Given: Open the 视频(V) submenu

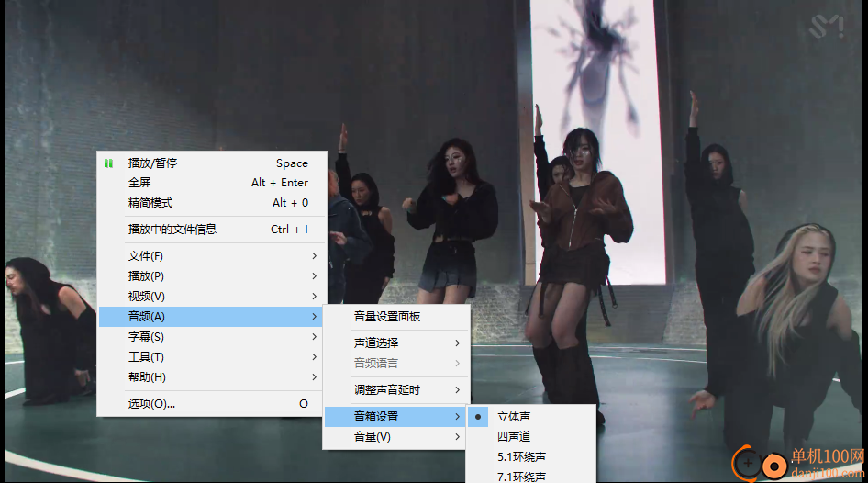Looking at the screenshot, I should [x=212, y=297].
